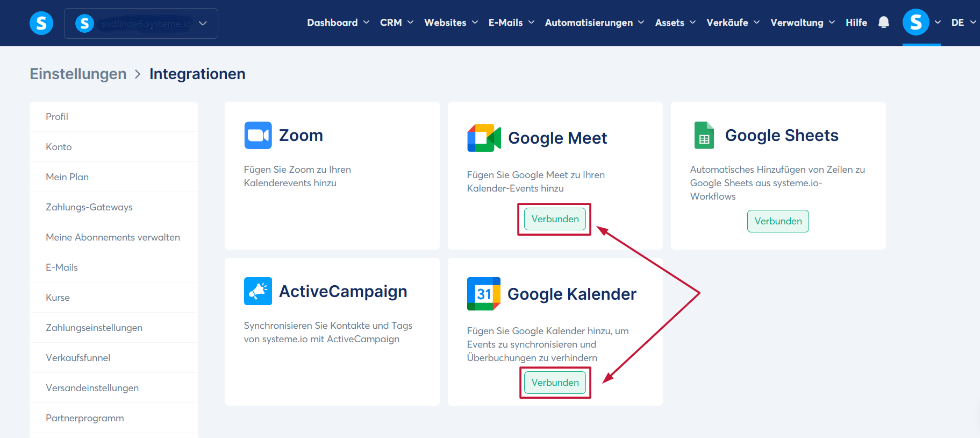
Task: Open the notifications bell
Action: (883, 23)
